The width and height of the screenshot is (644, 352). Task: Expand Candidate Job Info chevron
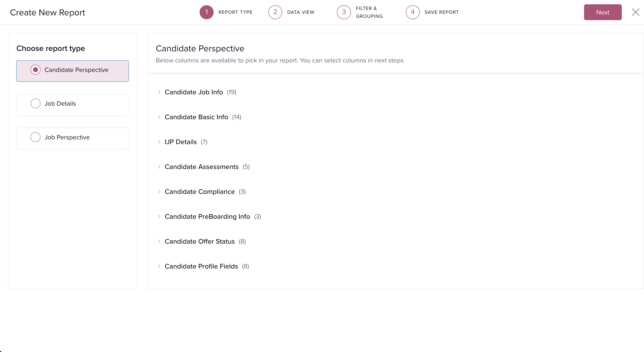[x=159, y=92]
